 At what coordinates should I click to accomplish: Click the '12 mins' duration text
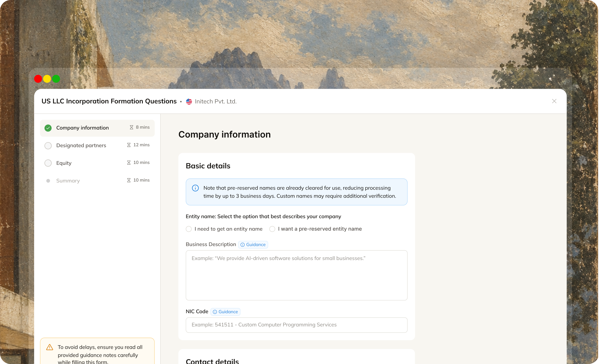[141, 145]
